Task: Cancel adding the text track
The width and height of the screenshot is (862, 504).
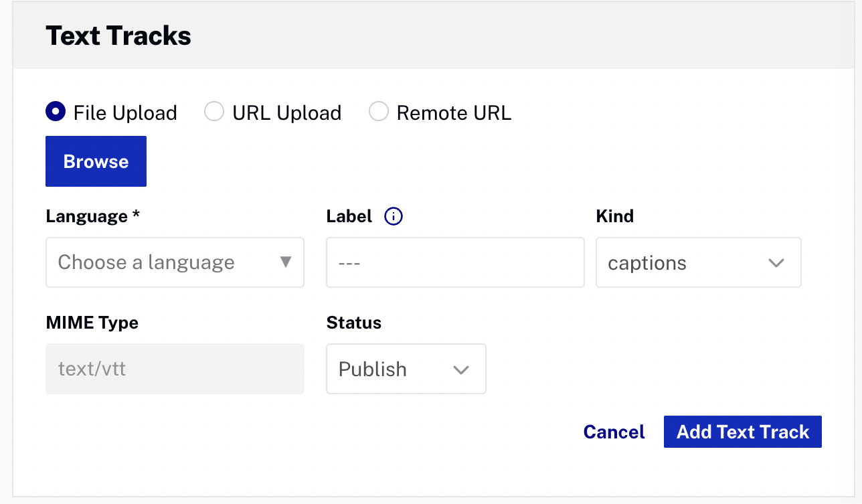Action: [614, 432]
